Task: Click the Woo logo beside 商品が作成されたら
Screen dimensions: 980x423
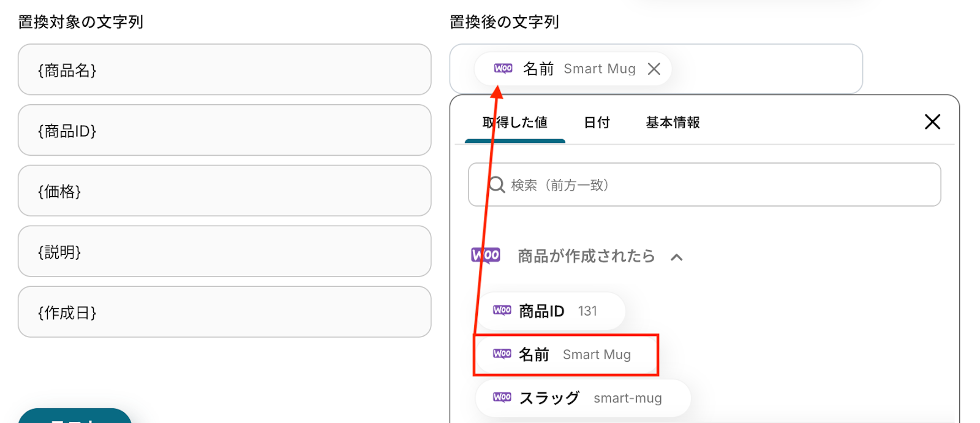Action: pos(486,255)
